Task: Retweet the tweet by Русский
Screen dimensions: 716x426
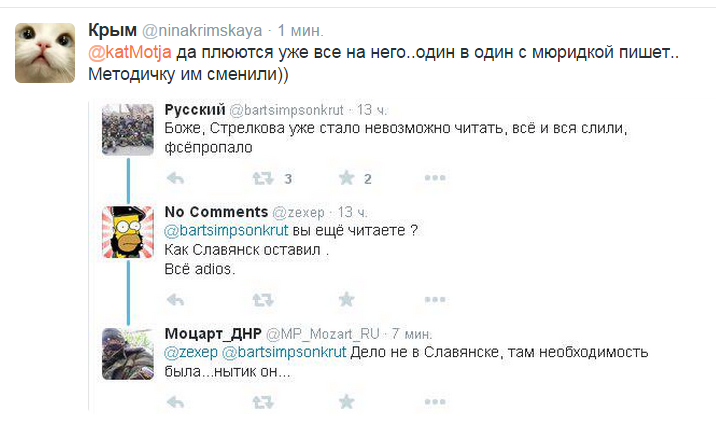Action: pos(262,178)
